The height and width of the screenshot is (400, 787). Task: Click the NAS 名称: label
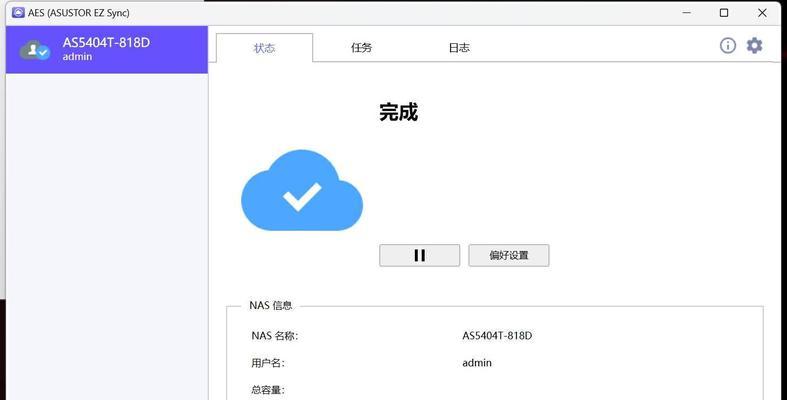tap(275, 336)
